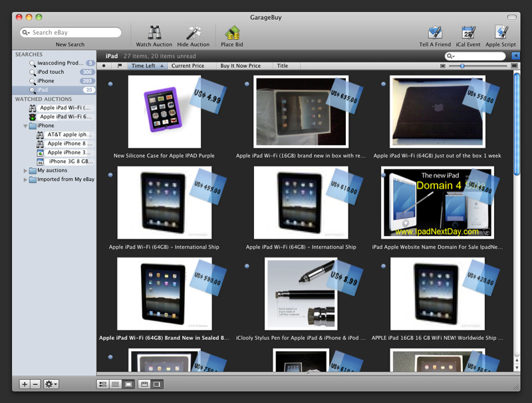Sort by Time Left column
This screenshot has width=532, height=403.
click(147, 66)
